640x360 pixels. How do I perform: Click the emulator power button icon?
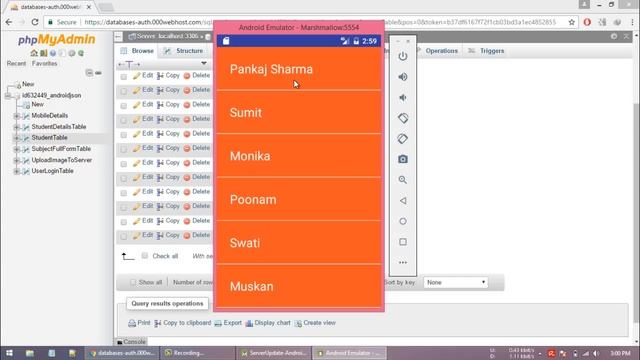click(402, 56)
